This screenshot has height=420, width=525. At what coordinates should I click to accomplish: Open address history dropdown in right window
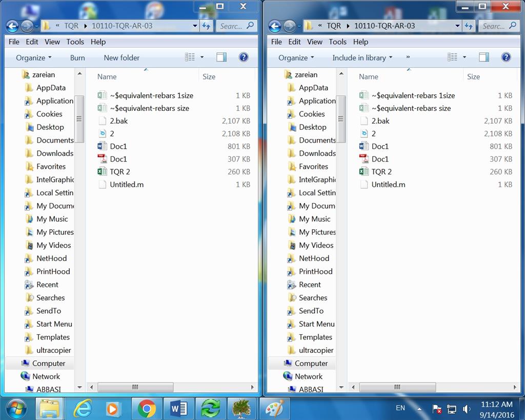(457, 26)
